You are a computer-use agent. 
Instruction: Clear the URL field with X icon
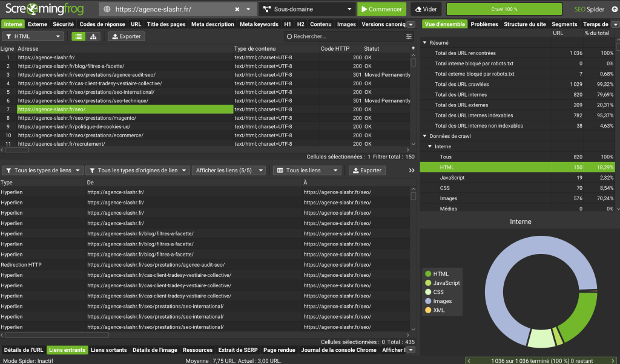[237, 10]
